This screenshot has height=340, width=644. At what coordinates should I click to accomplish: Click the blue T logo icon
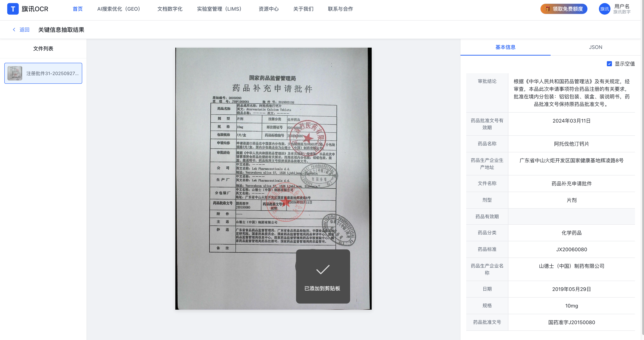(13, 9)
